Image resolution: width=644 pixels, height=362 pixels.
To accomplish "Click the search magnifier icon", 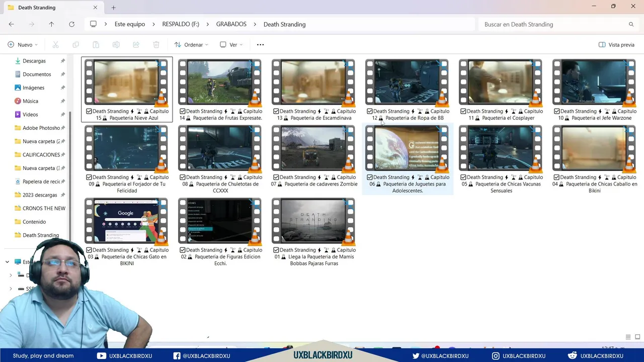I will click(631, 24).
